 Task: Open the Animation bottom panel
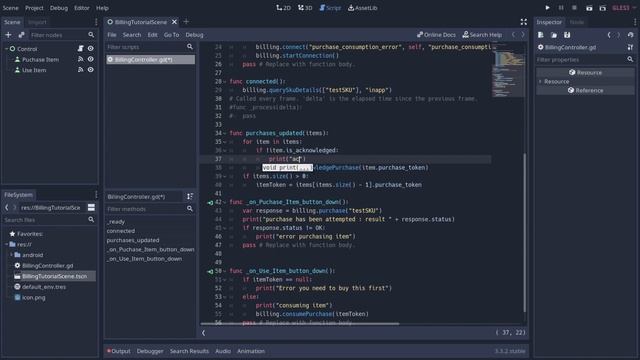[x=251, y=351]
